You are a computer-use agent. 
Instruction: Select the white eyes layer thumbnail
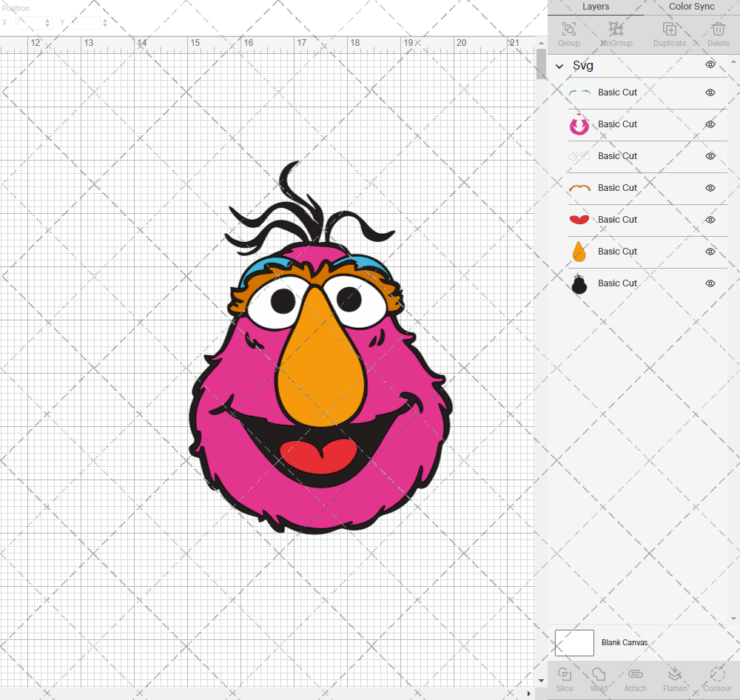coord(579,156)
